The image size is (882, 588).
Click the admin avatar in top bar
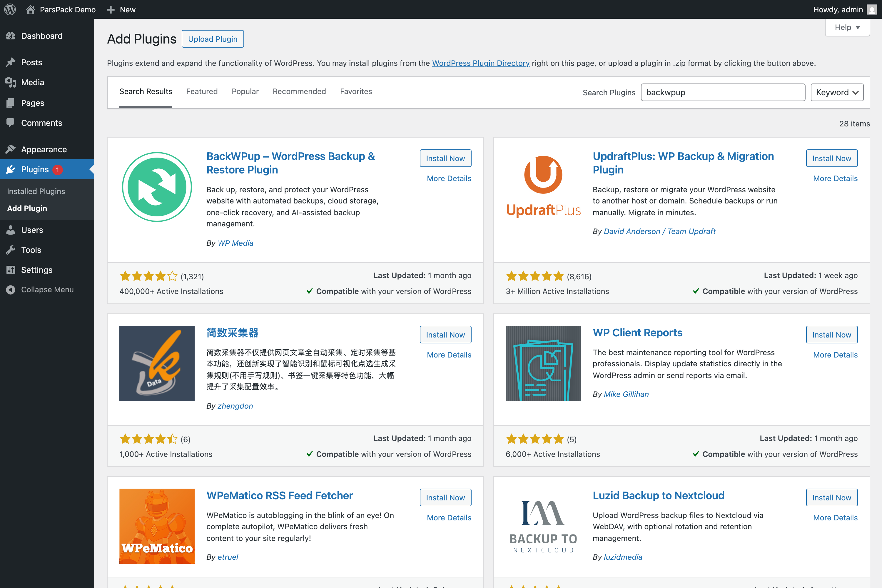(872, 9)
